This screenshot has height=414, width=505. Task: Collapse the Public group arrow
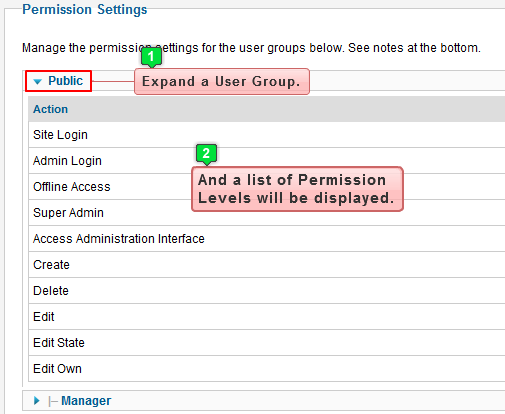[38, 81]
